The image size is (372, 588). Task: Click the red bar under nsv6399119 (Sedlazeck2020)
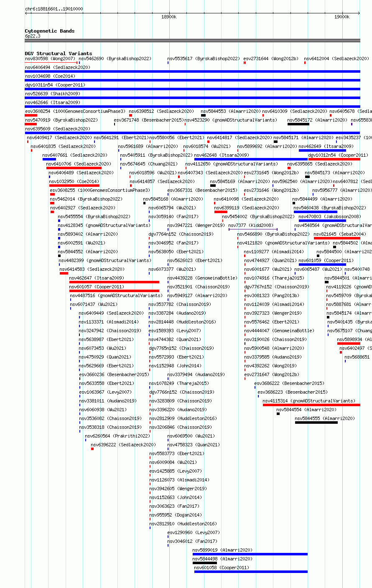[x=221, y=212]
